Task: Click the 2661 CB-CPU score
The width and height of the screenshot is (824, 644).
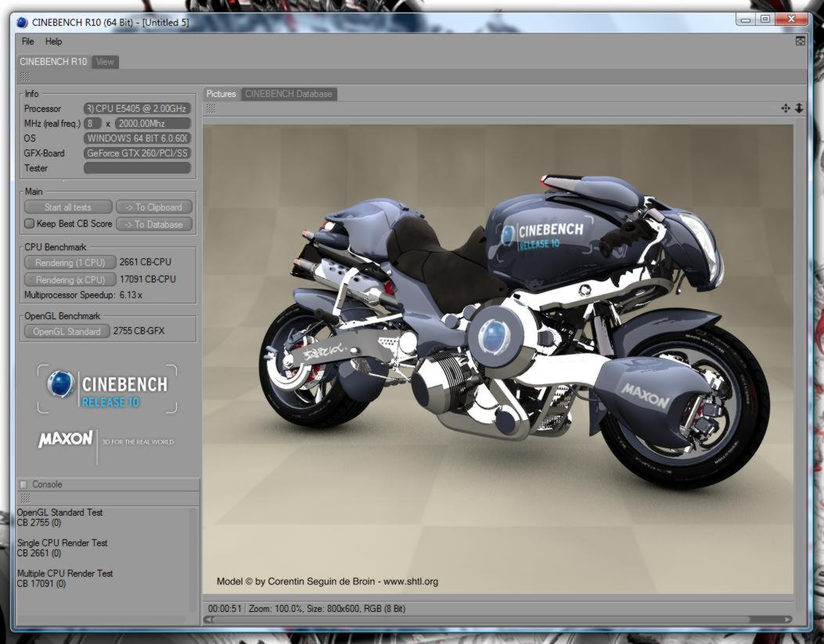Action: 145,262
